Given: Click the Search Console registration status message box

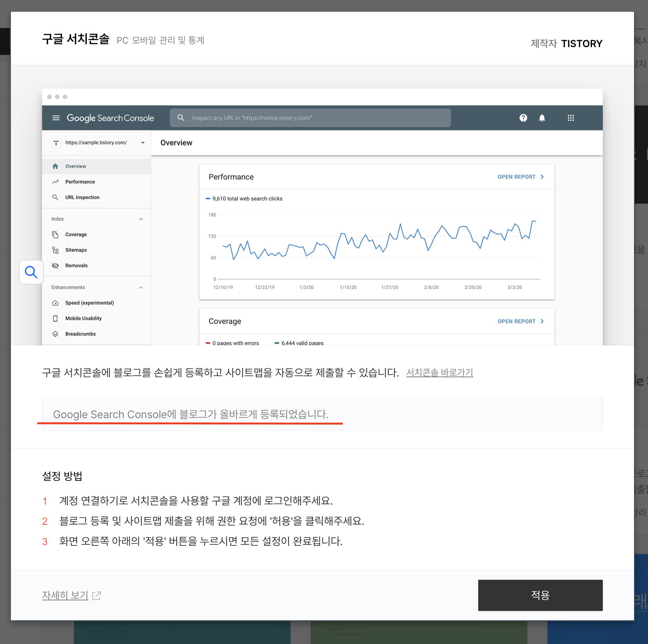Looking at the screenshot, I should pos(322,414).
